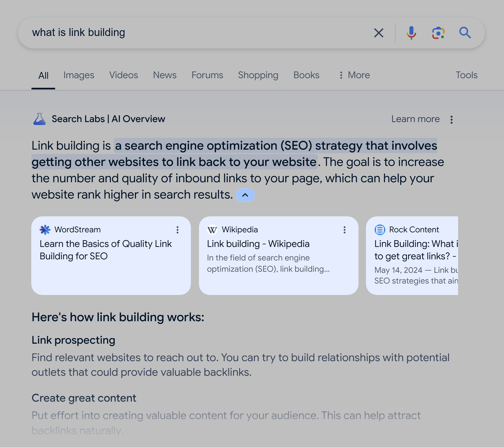The width and height of the screenshot is (504, 447).
Task: Open the Tools filter options
Action: (x=466, y=75)
